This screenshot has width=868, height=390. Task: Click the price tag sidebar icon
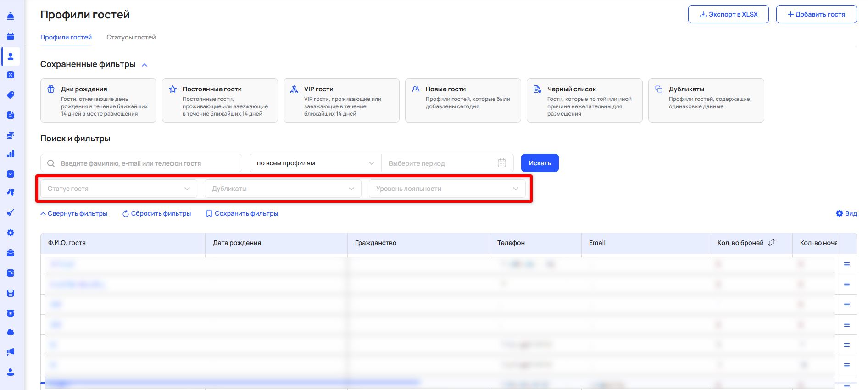(11, 95)
